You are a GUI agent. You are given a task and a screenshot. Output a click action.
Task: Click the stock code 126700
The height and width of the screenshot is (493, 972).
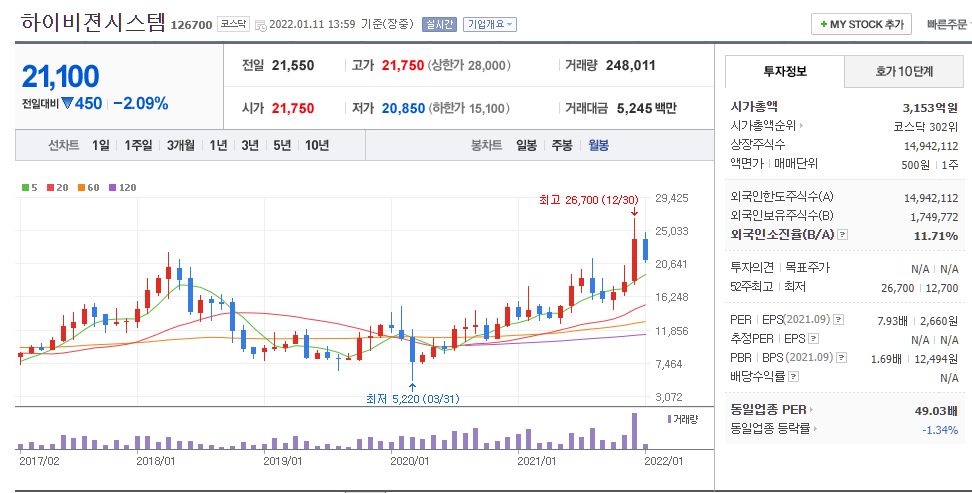(191, 25)
